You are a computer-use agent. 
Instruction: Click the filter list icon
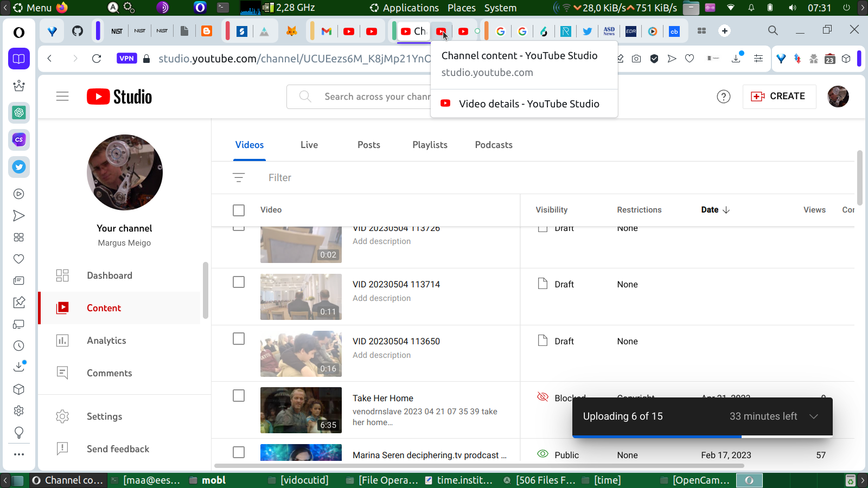click(x=239, y=177)
